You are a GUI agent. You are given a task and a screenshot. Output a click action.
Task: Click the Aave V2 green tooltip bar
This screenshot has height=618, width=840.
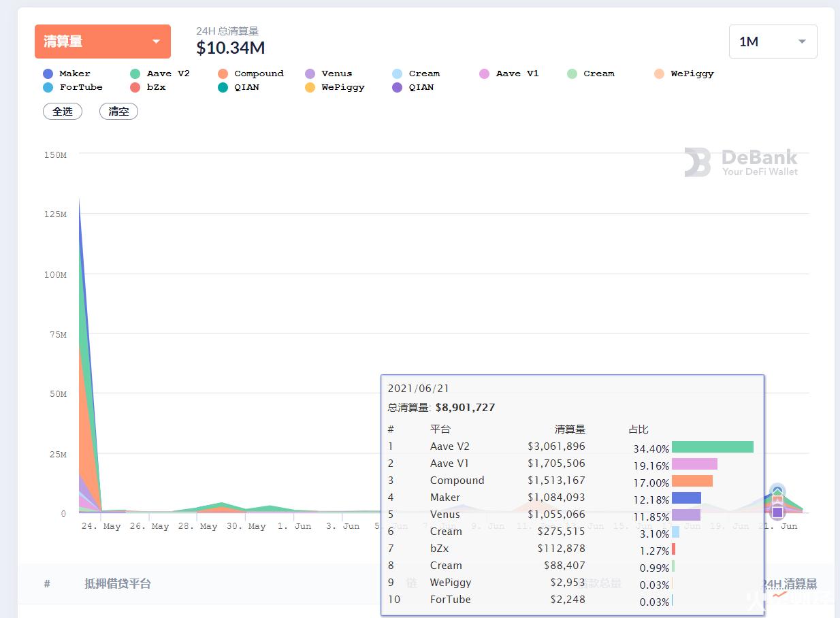point(712,446)
